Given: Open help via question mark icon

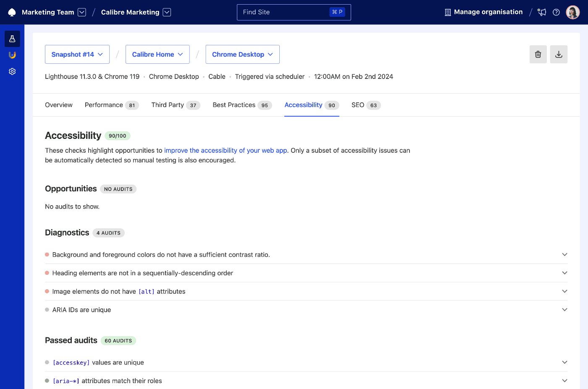Looking at the screenshot, I should pyautogui.click(x=556, y=12).
